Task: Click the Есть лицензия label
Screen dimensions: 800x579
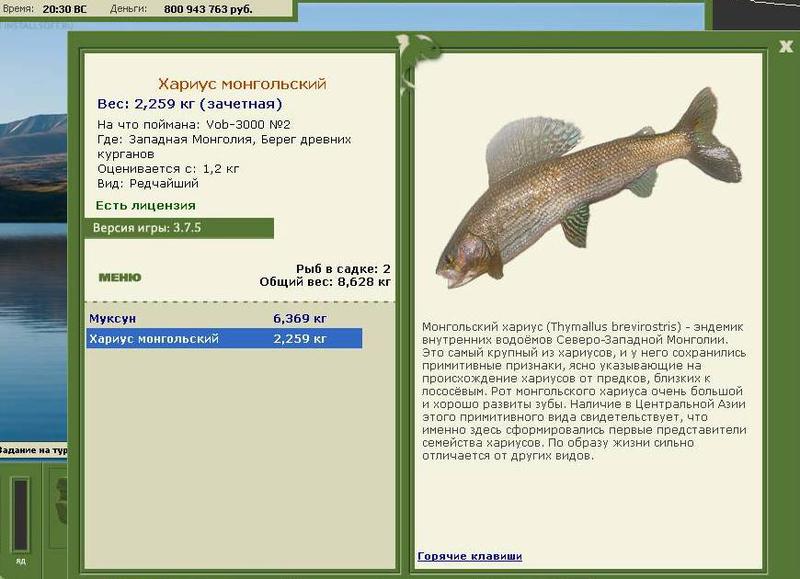Action: [x=145, y=206]
